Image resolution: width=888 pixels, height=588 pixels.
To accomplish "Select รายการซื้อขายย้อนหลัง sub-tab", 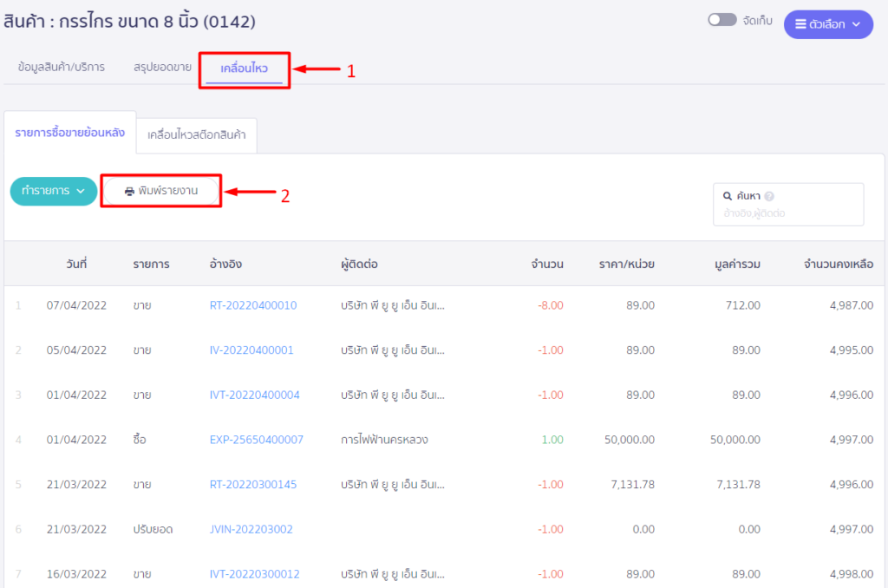I will coord(69,133).
